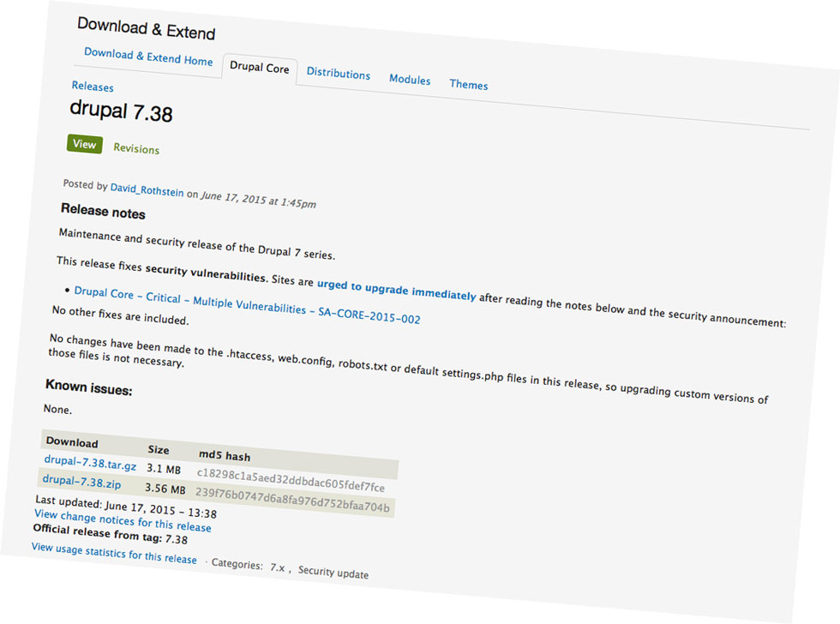Select the Drupal Core tab
840x624 pixels.
[x=259, y=68]
